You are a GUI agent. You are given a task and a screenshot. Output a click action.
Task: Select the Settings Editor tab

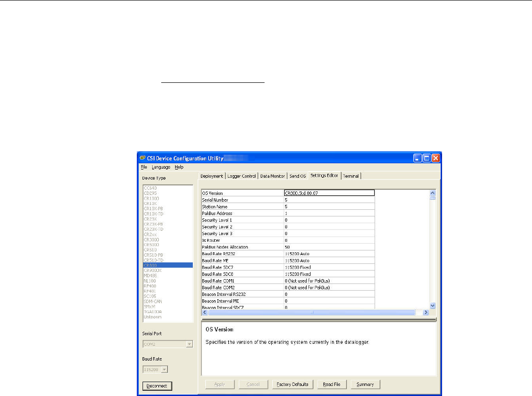point(324,175)
